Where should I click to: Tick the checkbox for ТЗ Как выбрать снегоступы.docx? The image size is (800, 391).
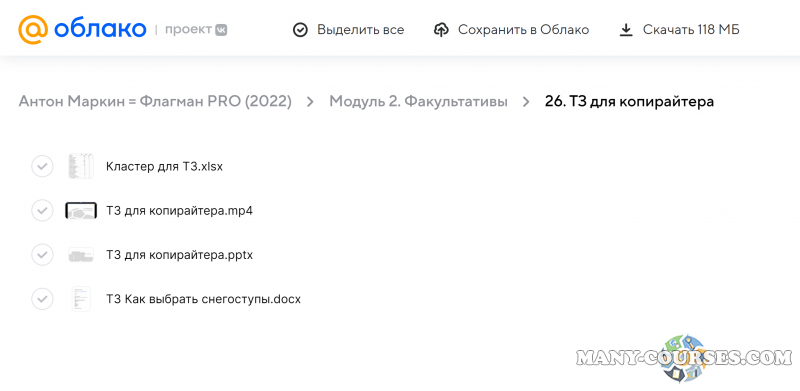click(x=42, y=299)
